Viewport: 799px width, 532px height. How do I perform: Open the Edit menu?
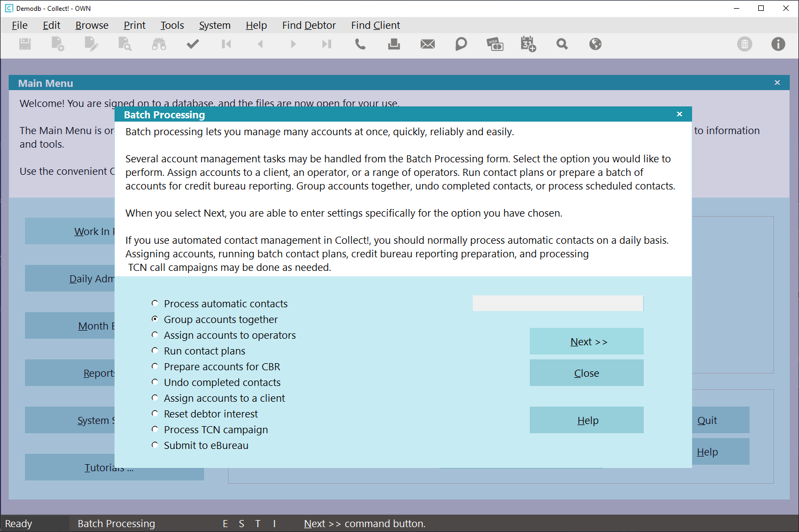(52, 25)
